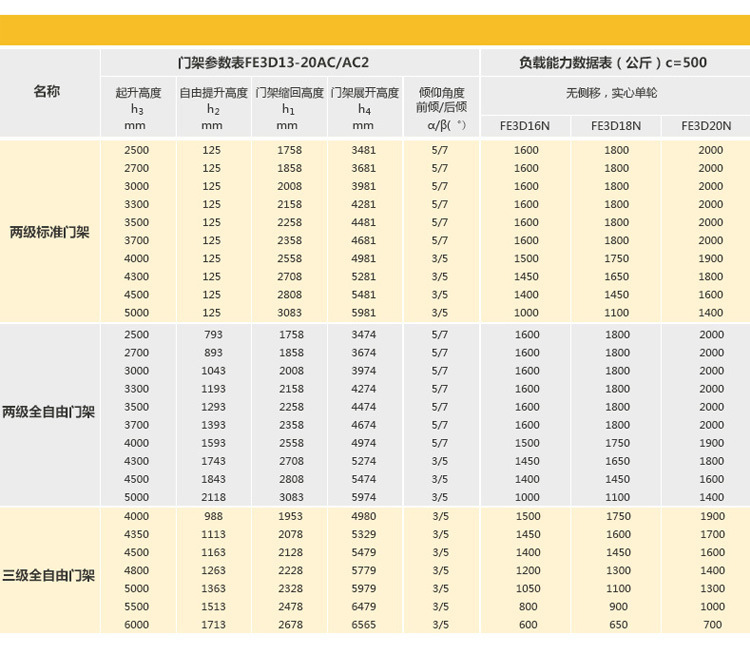Viewport: 750px width, 645px height.
Task: Click the 3681 extended height value
Action: (x=364, y=168)
